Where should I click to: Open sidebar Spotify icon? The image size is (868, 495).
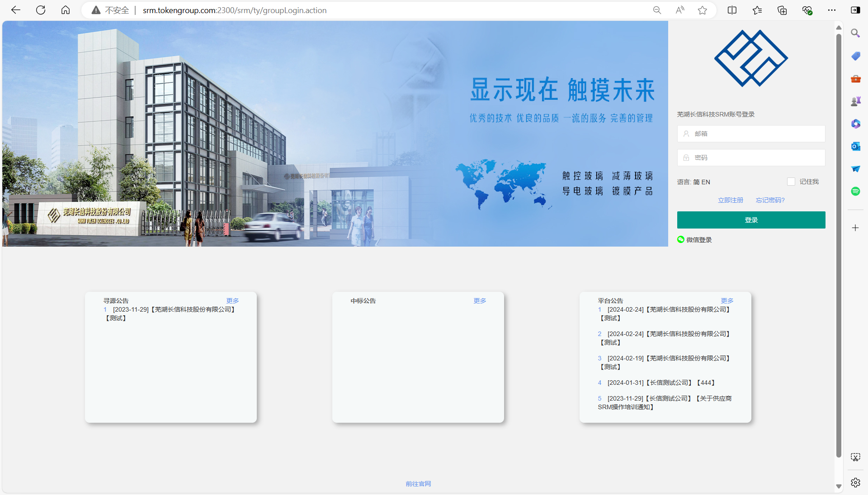click(855, 191)
